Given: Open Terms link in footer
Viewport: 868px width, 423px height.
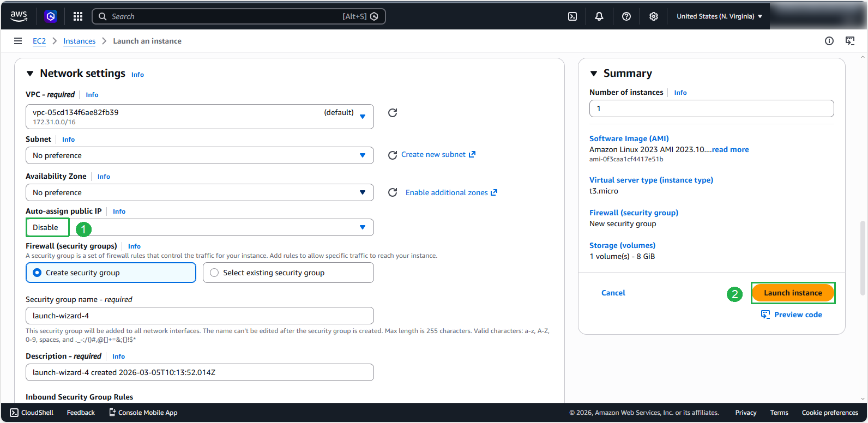Looking at the screenshot, I should (779, 413).
